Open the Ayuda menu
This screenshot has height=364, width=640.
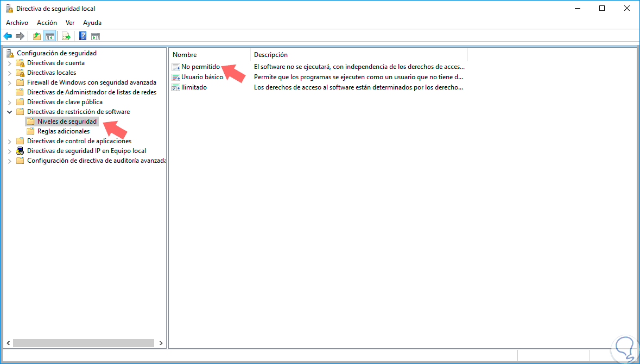click(x=92, y=23)
